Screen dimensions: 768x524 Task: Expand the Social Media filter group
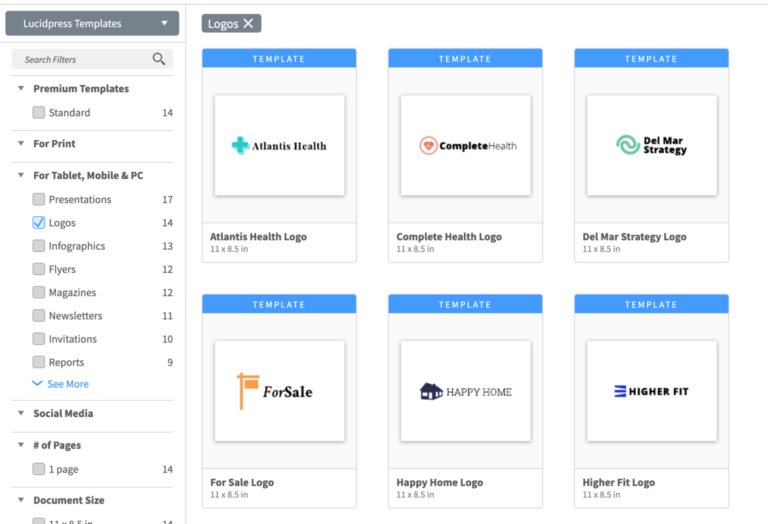tap(21, 413)
